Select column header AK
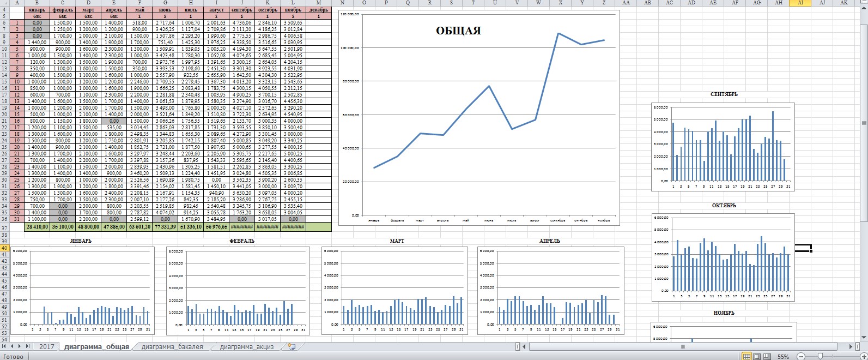Viewport: 868px width, 360px height. (x=844, y=3)
